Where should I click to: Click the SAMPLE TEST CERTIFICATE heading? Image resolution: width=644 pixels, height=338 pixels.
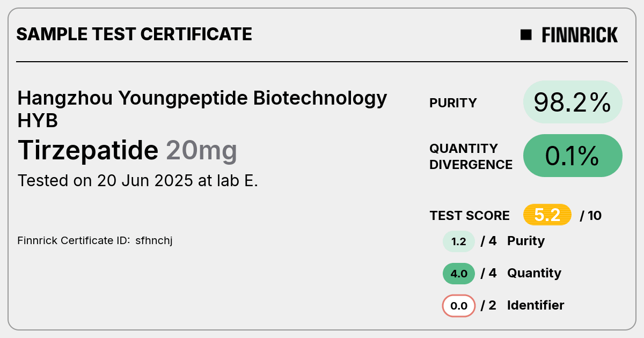tap(134, 34)
